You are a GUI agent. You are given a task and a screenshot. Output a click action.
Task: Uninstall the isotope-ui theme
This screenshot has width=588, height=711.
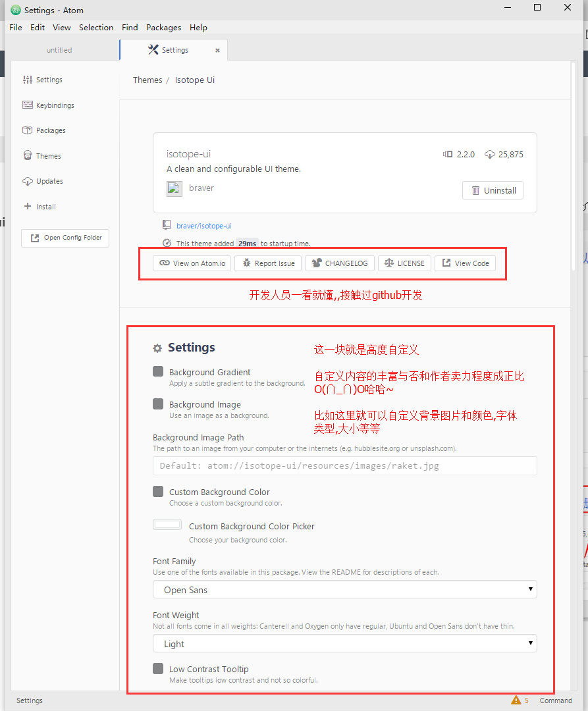click(x=493, y=190)
